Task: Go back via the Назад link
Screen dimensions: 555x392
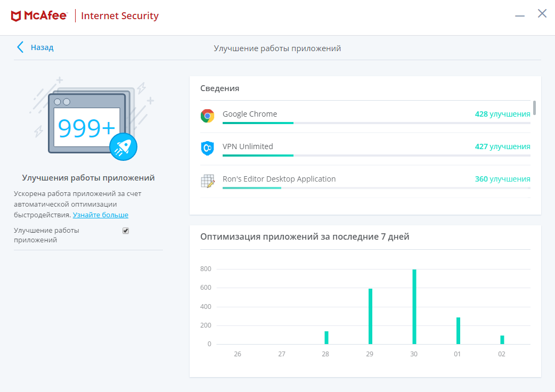Action: click(x=42, y=47)
